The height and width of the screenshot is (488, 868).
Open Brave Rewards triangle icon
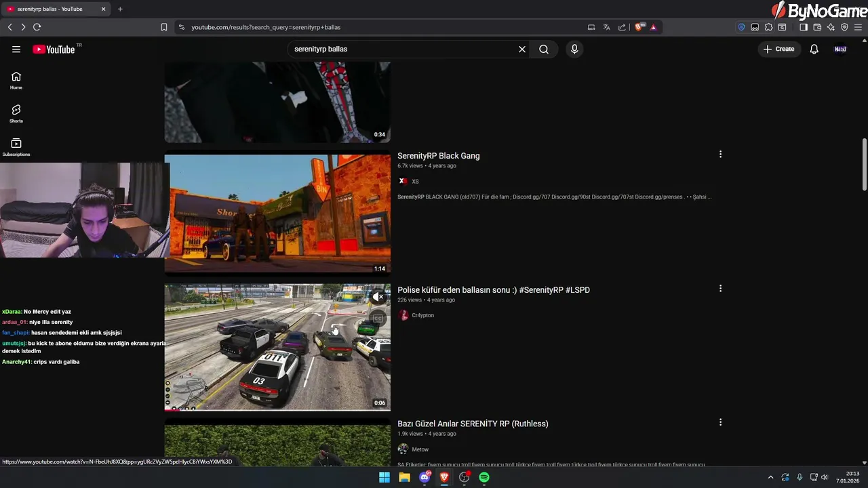tap(654, 27)
